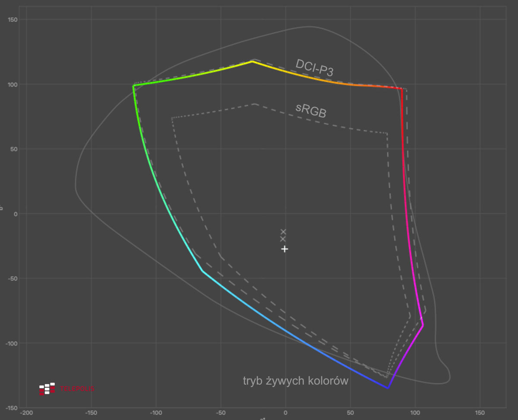Click the Telepolis logo icon
518x420 pixels.
pyautogui.click(x=47, y=389)
